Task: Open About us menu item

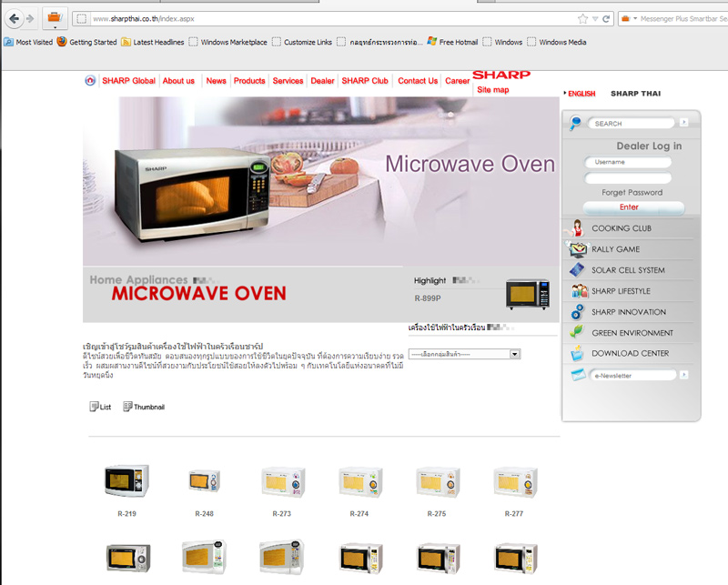Action: click(178, 81)
